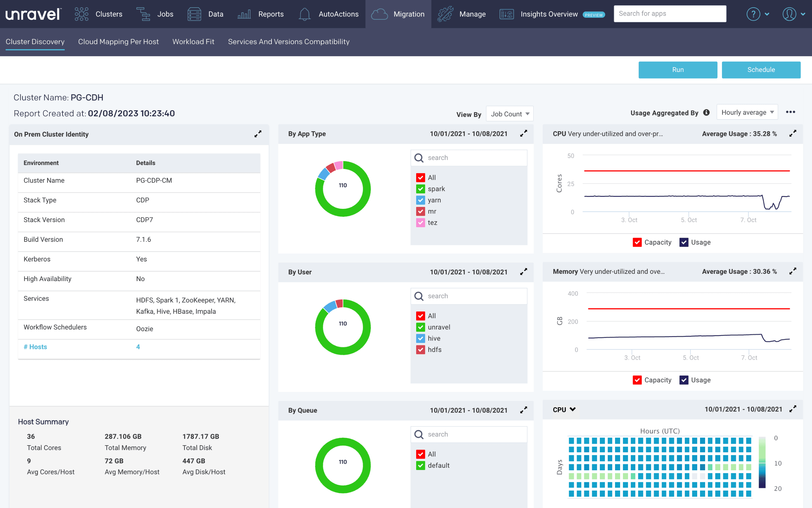Open Services And Versions Compatibility tab
Image resolution: width=812 pixels, height=508 pixels.
(x=289, y=42)
